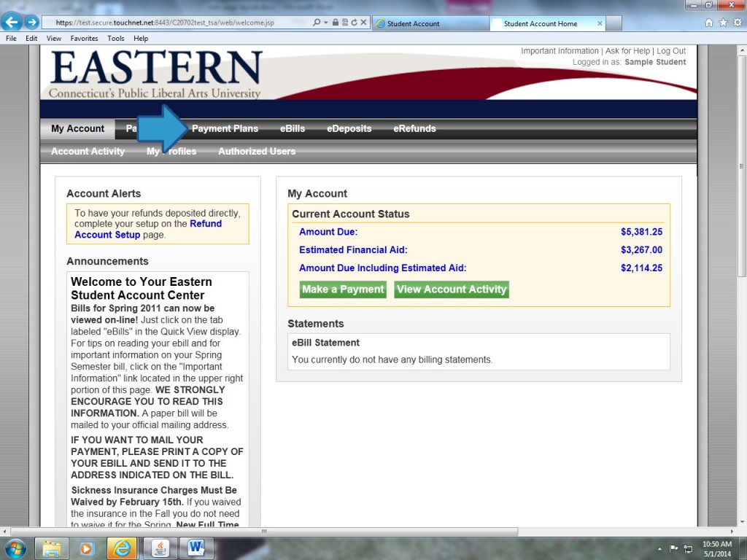Show hidden tray icons arrow
Screen dimensions: 747x560
[659, 549]
